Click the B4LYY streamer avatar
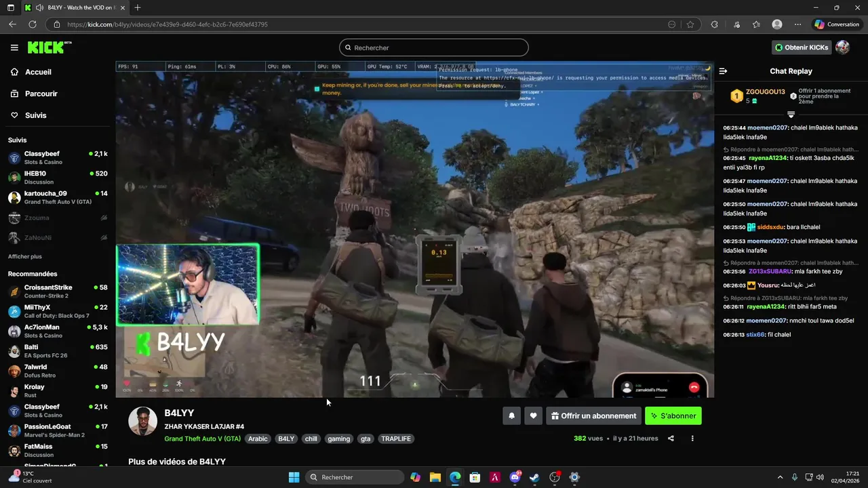Image resolution: width=868 pixels, height=488 pixels. 143,421
